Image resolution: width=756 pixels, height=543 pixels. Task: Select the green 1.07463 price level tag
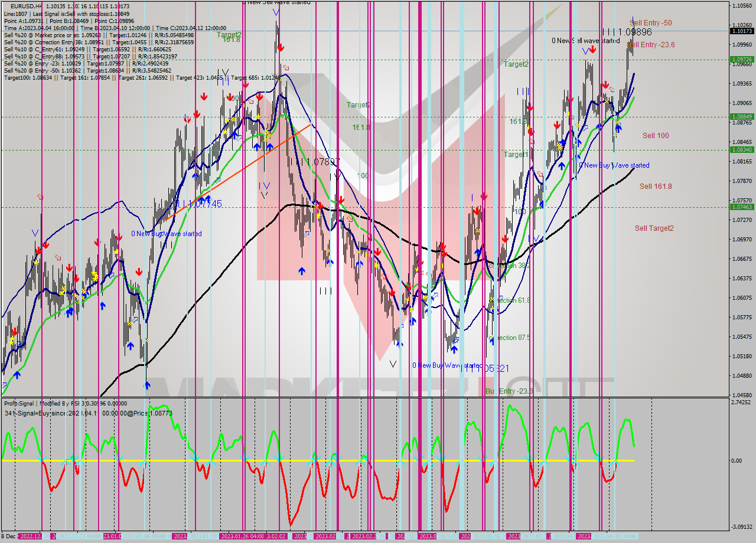[x=742, y=207]
